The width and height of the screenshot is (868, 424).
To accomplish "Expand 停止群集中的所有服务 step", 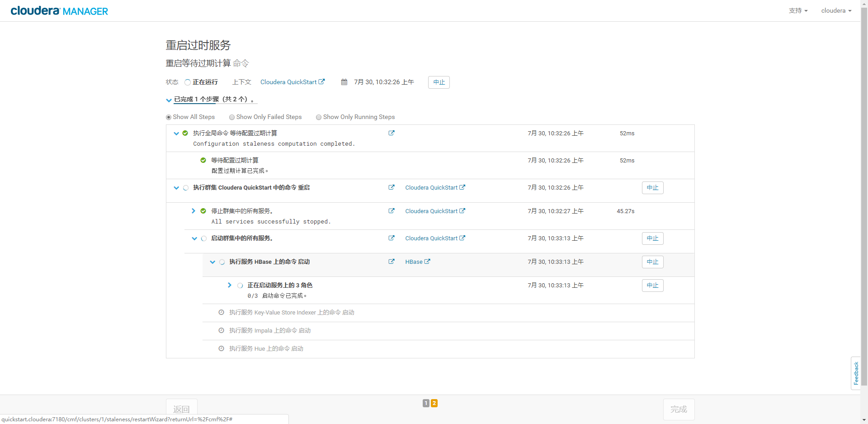I will (193, 211).
